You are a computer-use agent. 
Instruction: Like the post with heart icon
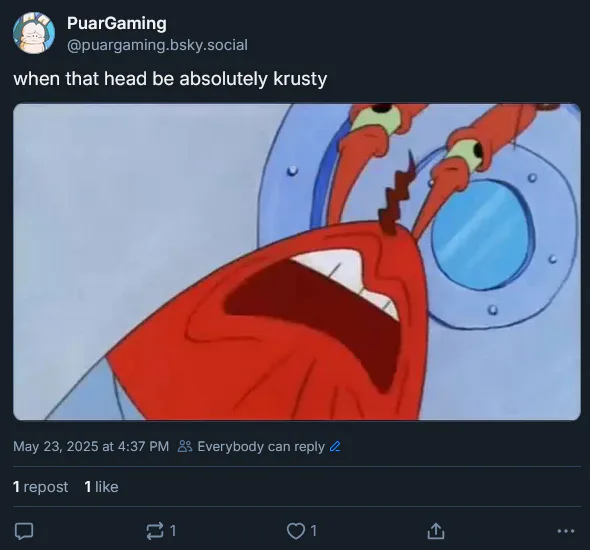(295, 531)
